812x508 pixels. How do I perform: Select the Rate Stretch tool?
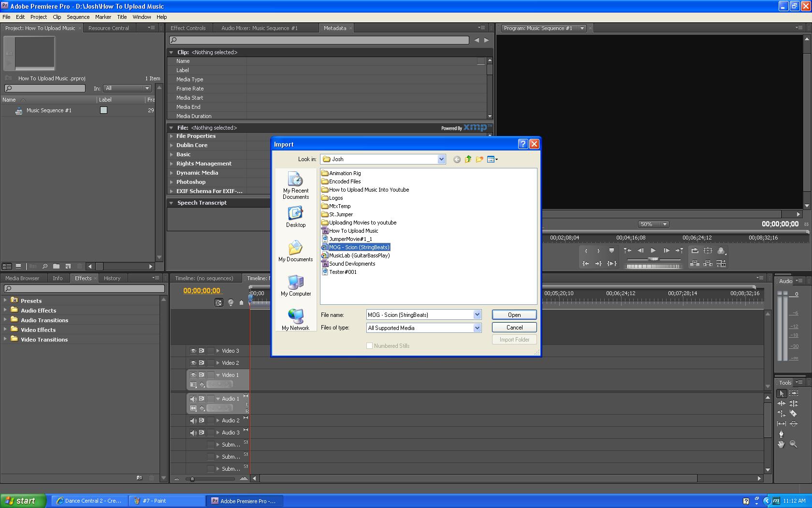pos(781,414)
